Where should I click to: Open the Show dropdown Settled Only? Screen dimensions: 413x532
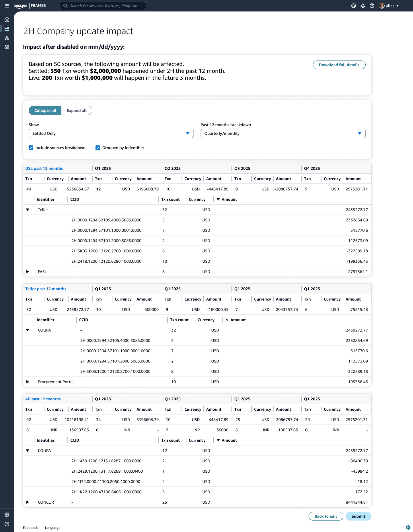click(x=111, y=133)
